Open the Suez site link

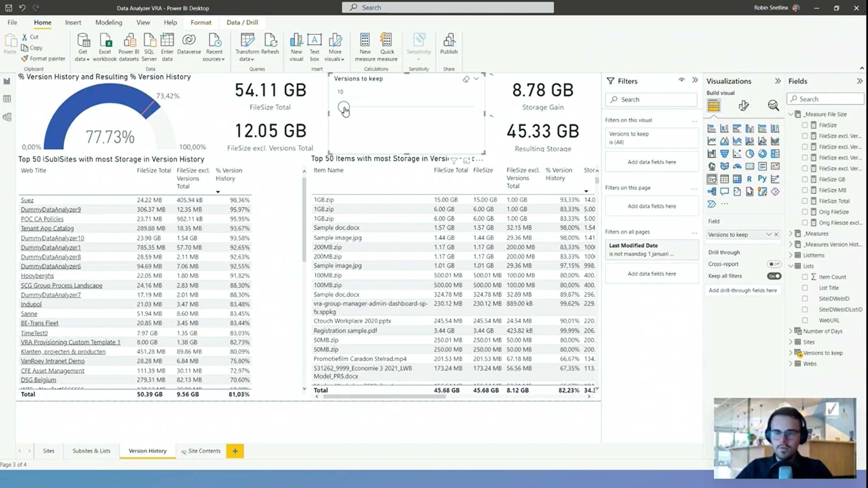pos(27,200)
